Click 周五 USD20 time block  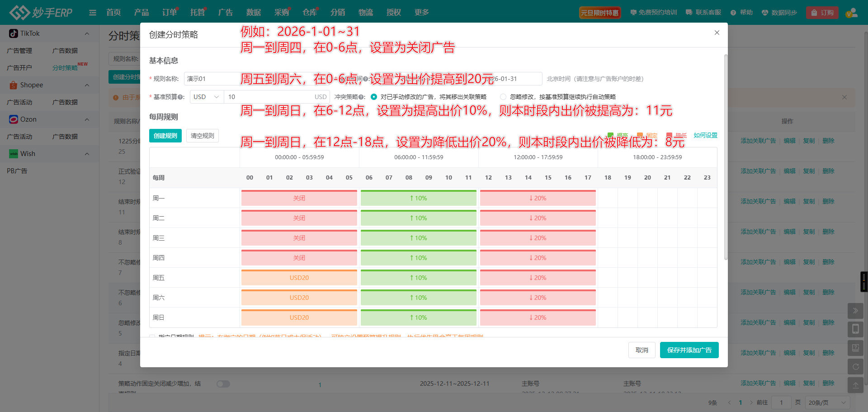pyautogui.click(x=299, y=278)
